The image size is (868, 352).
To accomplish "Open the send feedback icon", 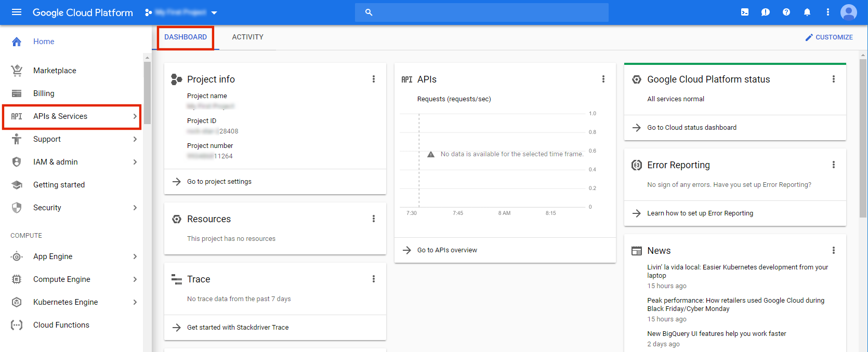I will pyautogui.click(x=766, y=12).
